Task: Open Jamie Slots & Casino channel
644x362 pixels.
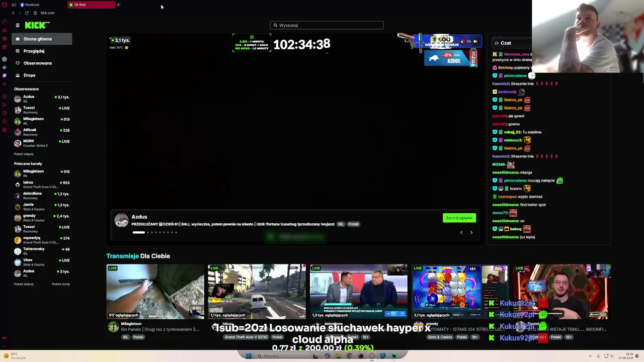Action: [x=42, y=206]
